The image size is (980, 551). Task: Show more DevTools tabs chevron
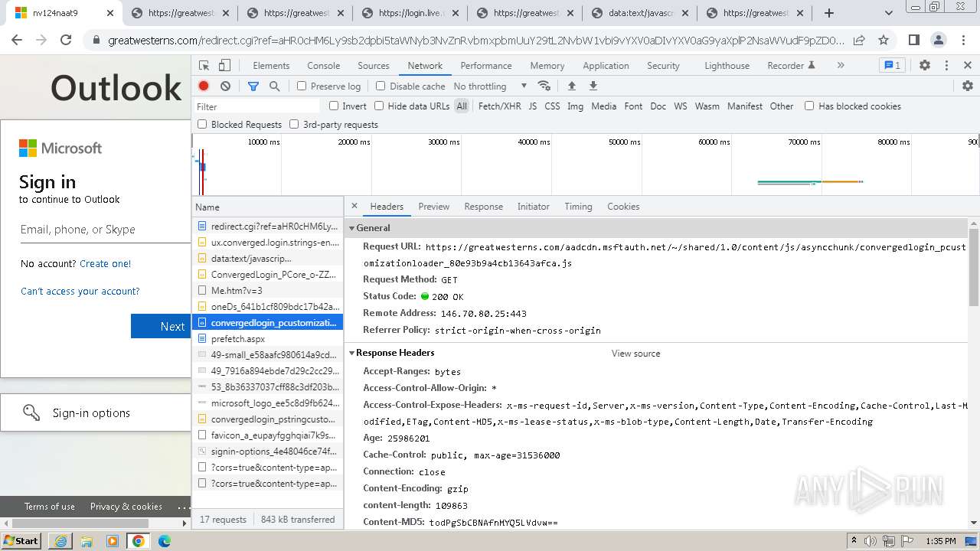(x=841, y=66)
